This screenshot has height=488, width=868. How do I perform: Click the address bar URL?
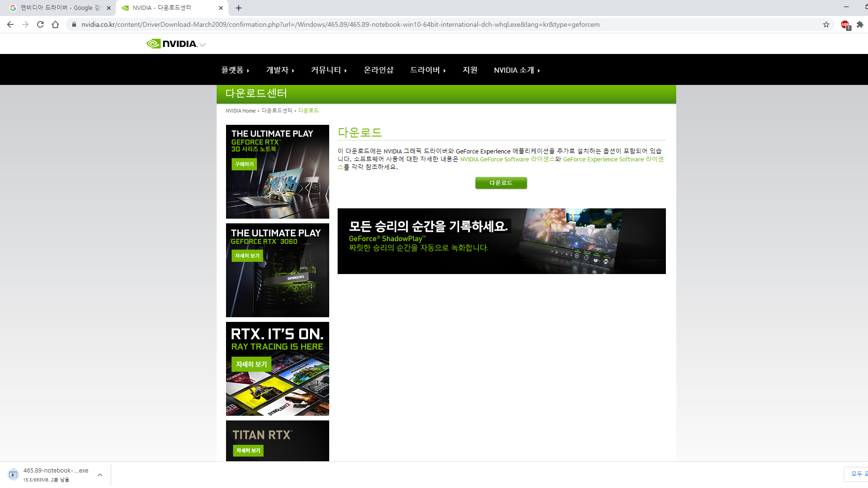340,24
